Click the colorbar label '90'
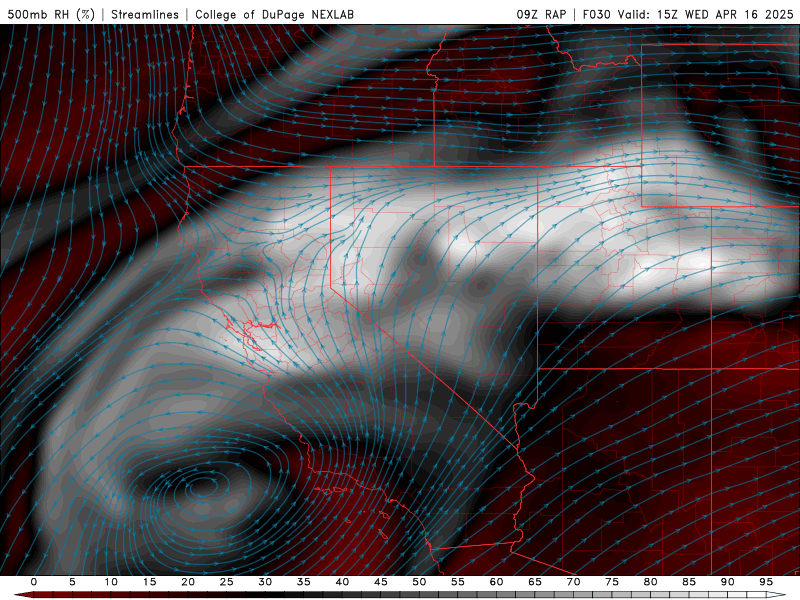 pos(728,582)
